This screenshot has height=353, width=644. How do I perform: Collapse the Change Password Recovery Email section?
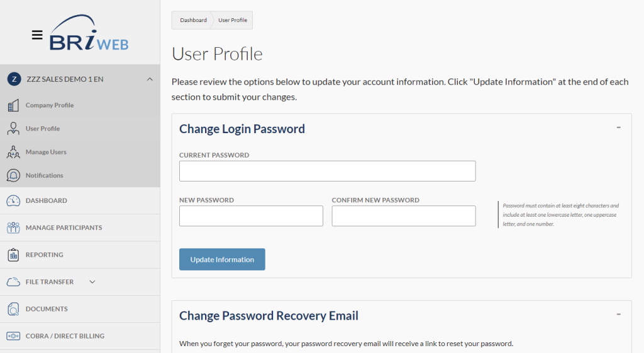click(618, 314)
